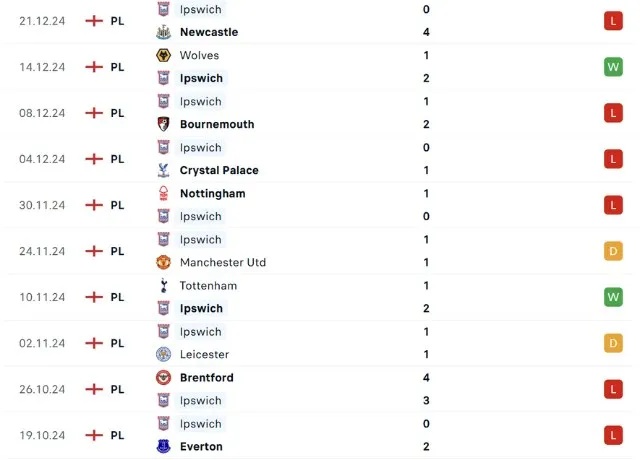Open the Crystal Palace crest icon
The height and width of the screenshot is (460, 640).
click(x=163, y=170)
